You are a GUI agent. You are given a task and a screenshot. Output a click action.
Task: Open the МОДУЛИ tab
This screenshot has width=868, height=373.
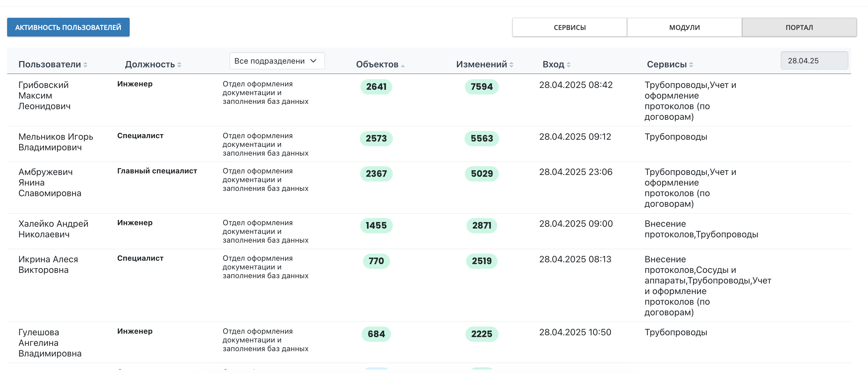tap(684, 27)
